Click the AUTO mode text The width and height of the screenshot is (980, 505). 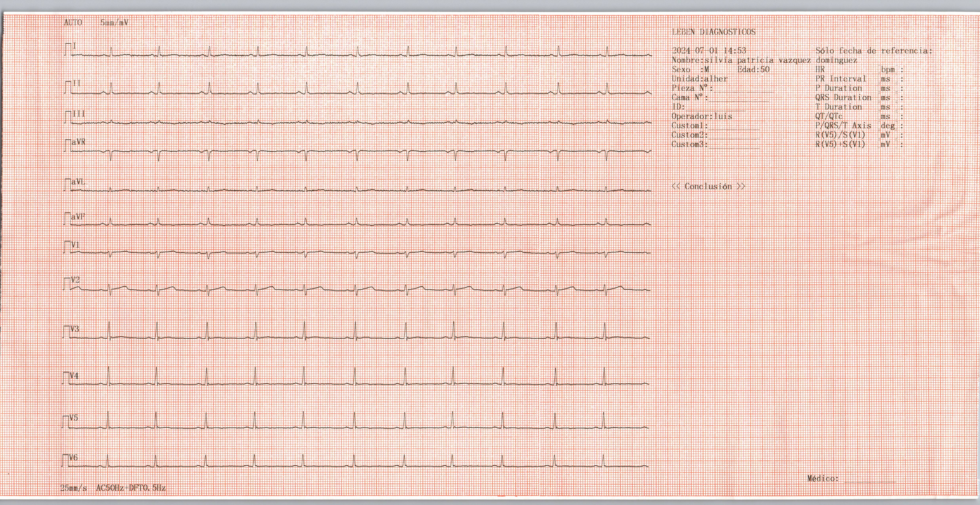[73, 22]
